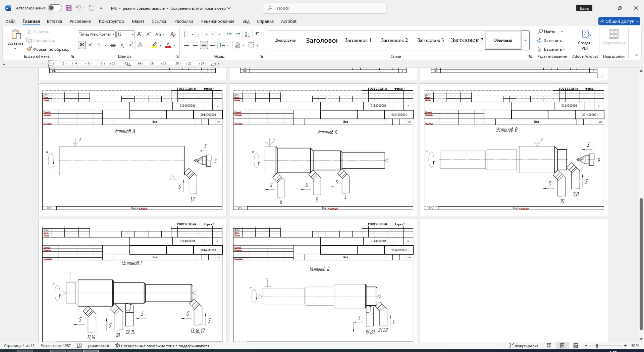The height and width of the screenshot is (352, 644).
Task: Click the show paragraph marks pilcrow icon
Action: click(x=257, y=34)
